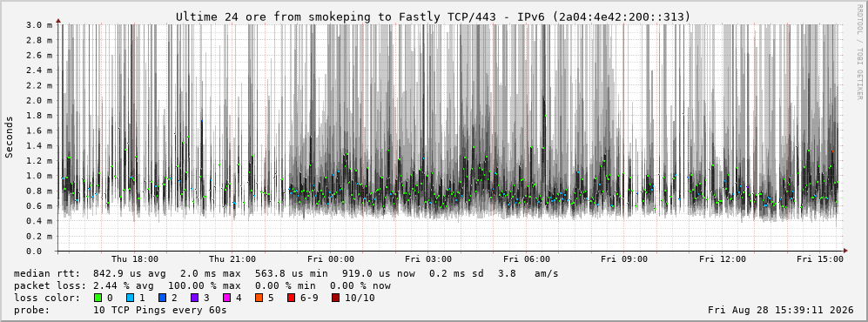This screenshot has width=868, height=322.
Task: Click the blue loss color 2 swatch
Action: pyautogui.click(x=162, y=299)
